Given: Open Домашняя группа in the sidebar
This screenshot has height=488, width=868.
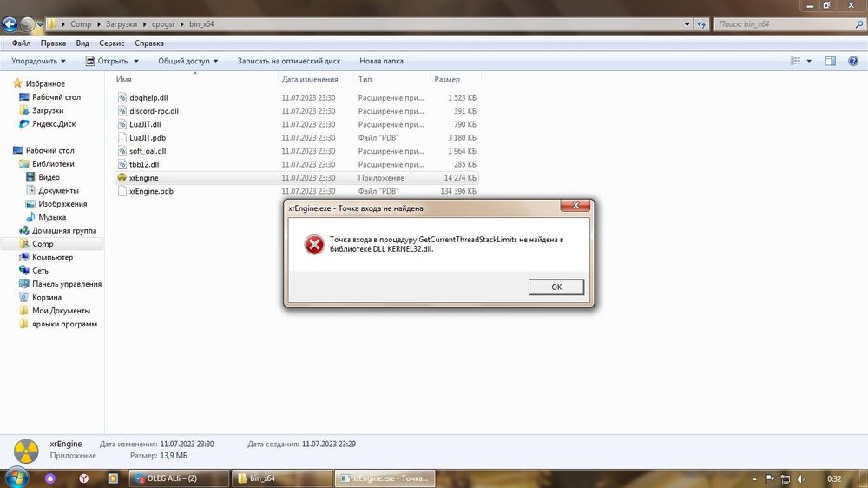Looking at the screenshot, I should (x=64, y=230).
